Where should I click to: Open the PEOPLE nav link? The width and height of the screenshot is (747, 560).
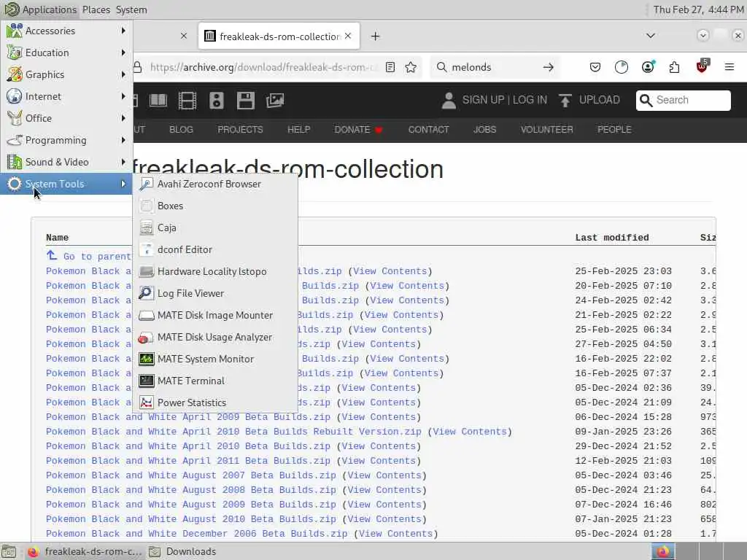[614, 130]
